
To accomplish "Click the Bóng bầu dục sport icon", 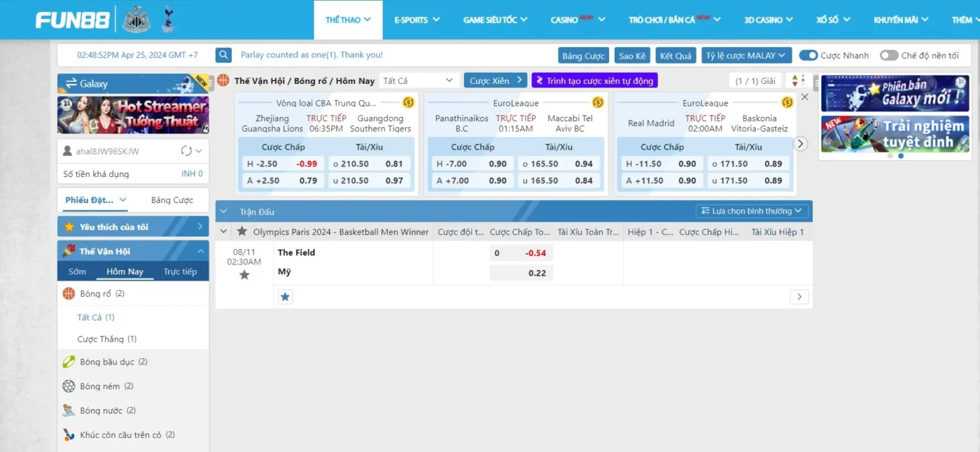I will point(69,362).
